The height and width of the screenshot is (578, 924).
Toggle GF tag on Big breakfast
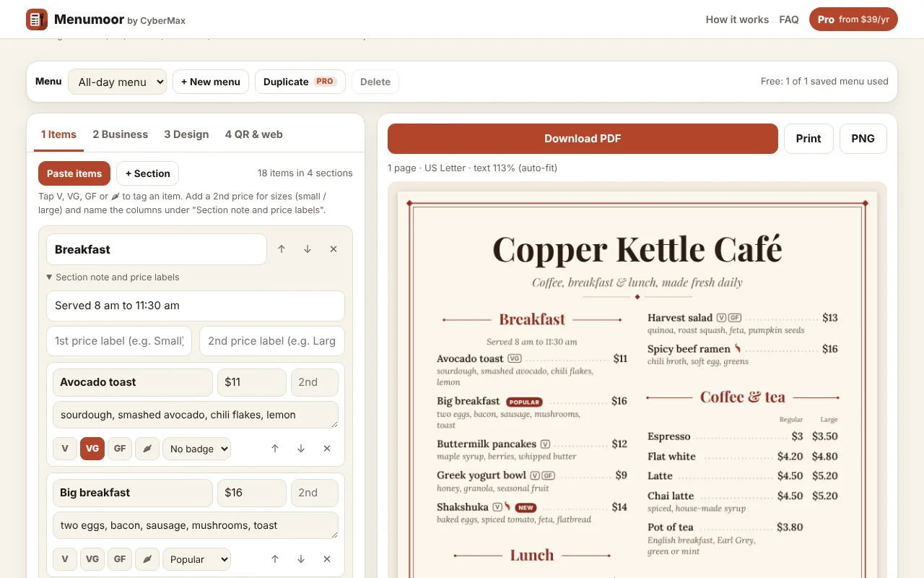[x=120, y=559]
